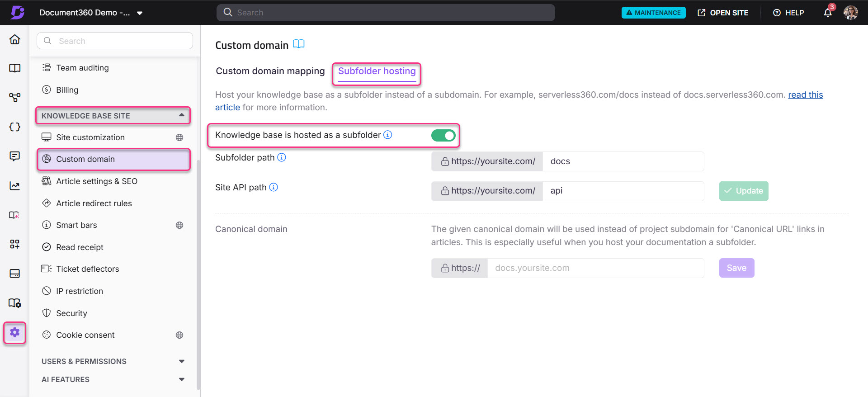Image resolution: width=868 pixels, height=397 pixels.
Task: Open the API documentation braces icon
Action: (x=14, y=127)
